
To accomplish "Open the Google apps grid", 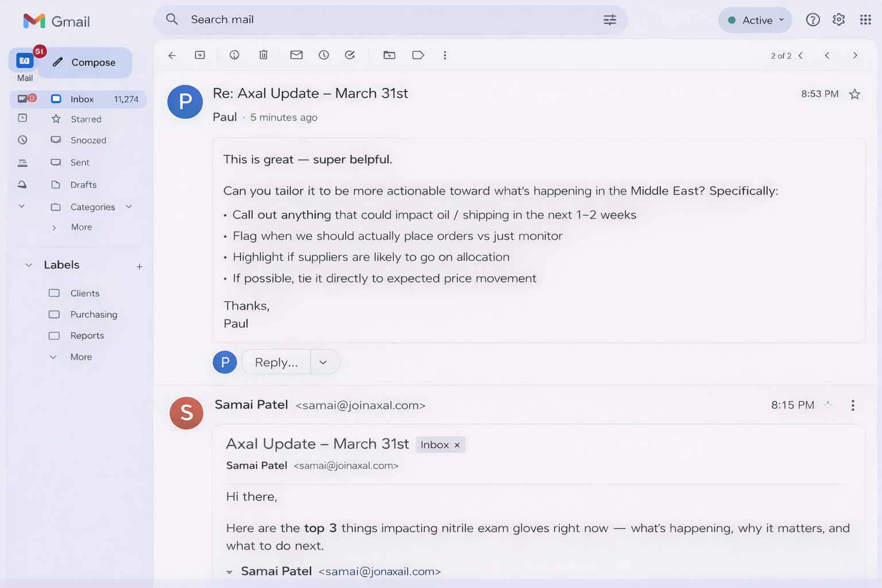I will coord(866,20).
